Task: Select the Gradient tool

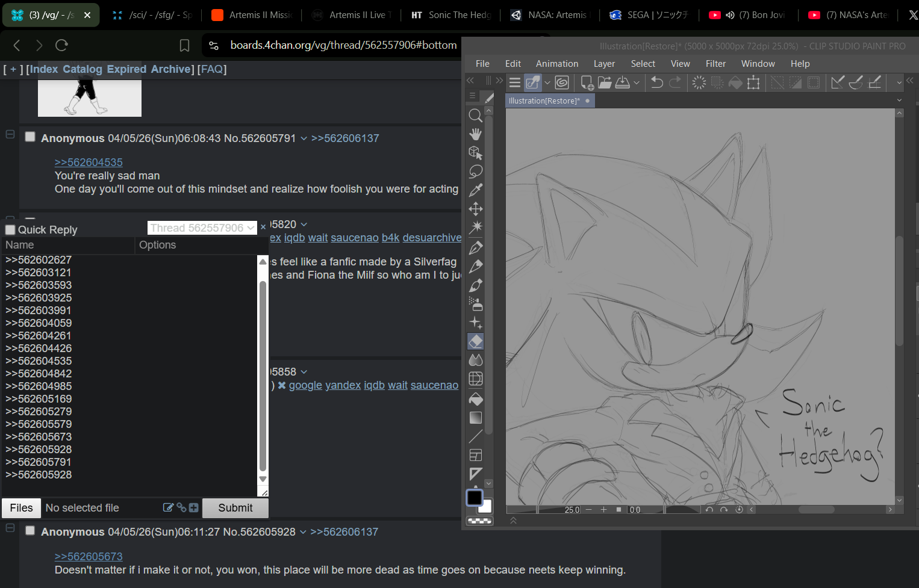Action: click(476, 417)
